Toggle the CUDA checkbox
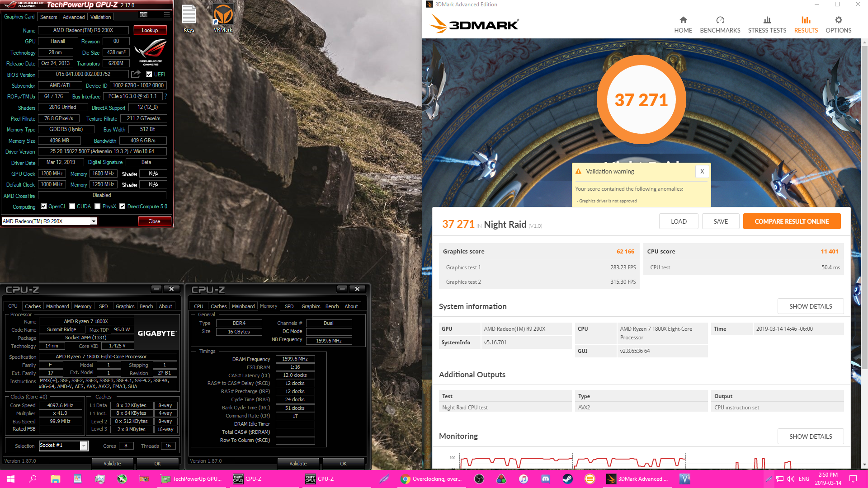This screenshot has height=488, width=868. 72,206
